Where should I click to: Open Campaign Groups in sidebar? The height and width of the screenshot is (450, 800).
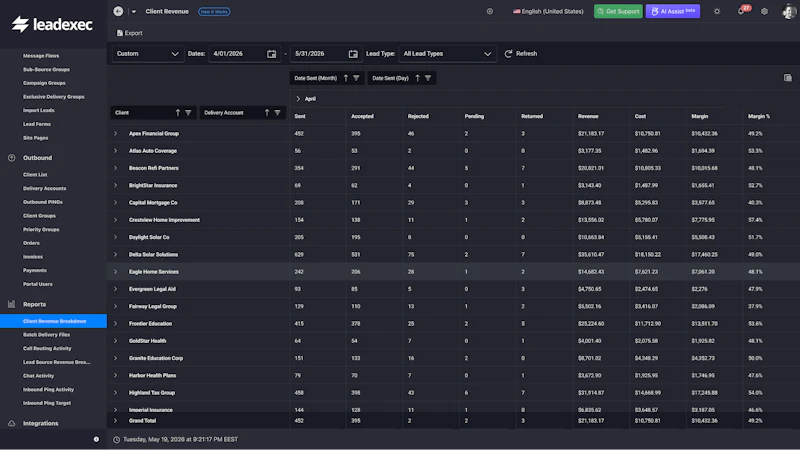click(x=44, y=83)
